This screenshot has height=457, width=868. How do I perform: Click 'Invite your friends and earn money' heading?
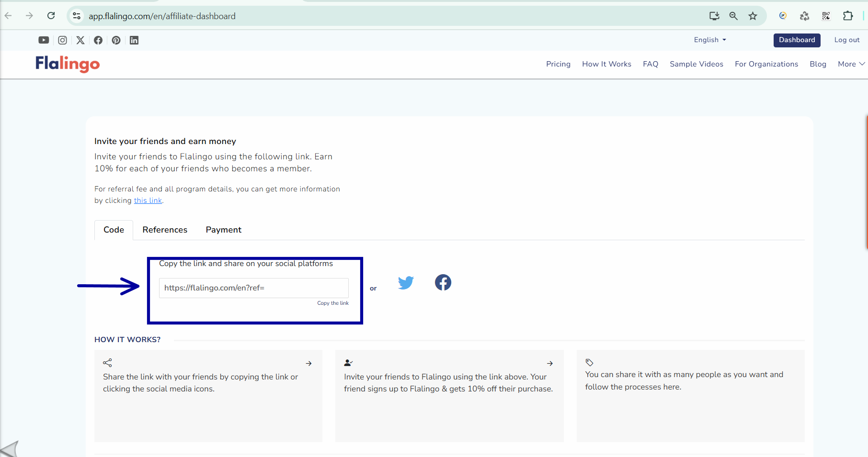(165, 141)
